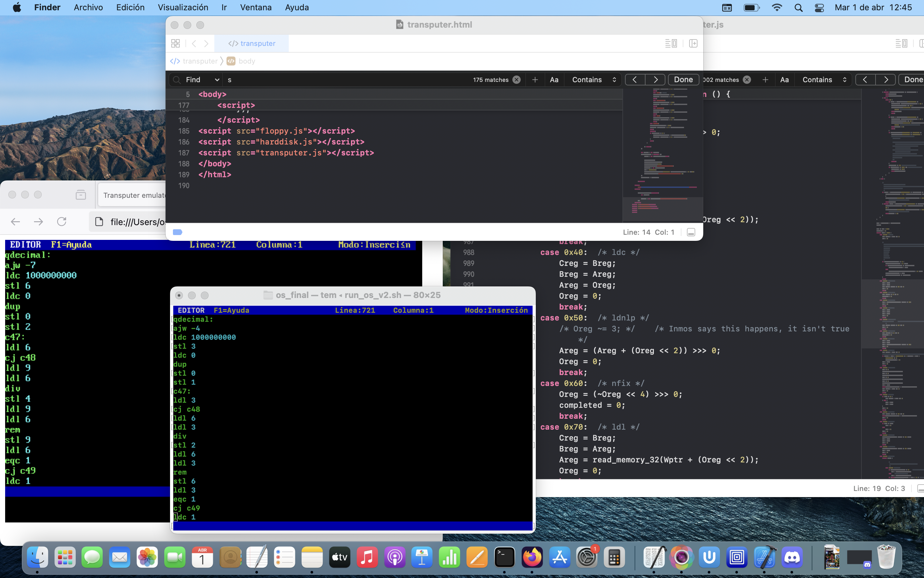Go back in transputer.html editor history
This screenshot has width=924, height=578.
click(x=194, y=43)
